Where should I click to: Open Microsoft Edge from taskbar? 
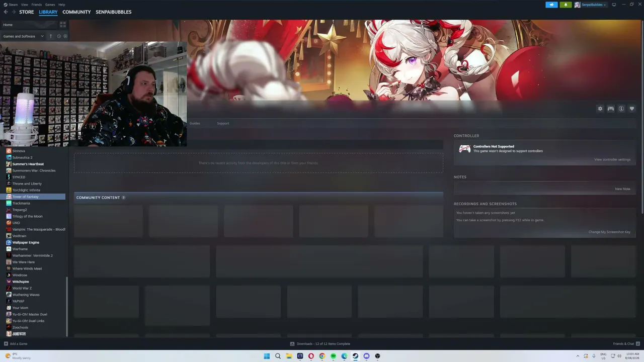[344, 356]
